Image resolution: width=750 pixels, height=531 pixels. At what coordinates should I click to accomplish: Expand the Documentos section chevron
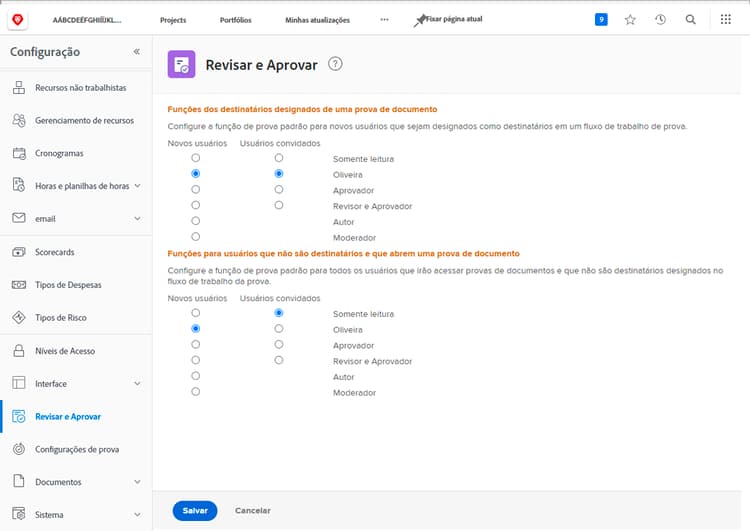(x=138, y=482)
